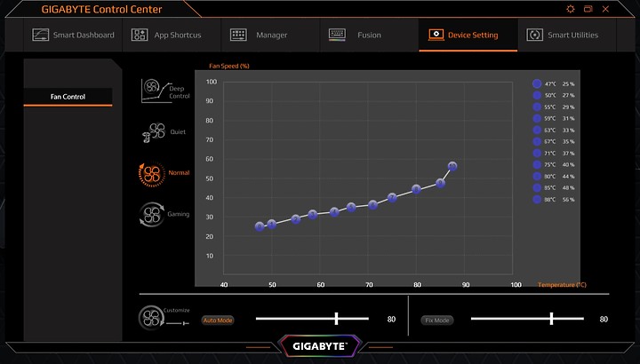Enable Auto Mode
Viewport: 640px width, 364px height.
218,320
